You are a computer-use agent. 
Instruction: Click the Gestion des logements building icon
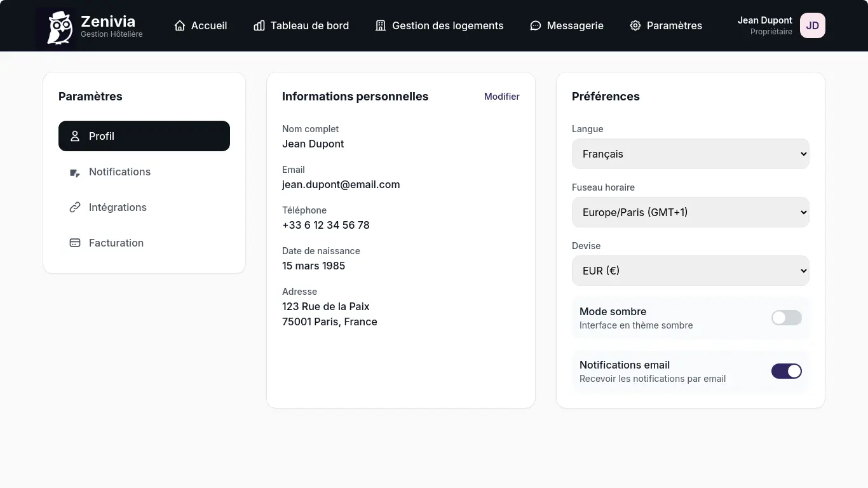(380, 25)
